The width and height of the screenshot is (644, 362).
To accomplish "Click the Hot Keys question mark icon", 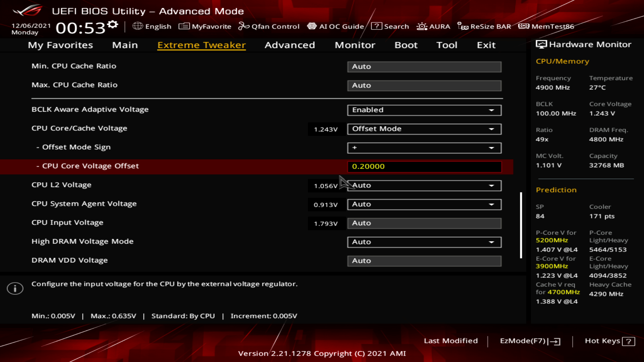I will click(x=628, y=341).
